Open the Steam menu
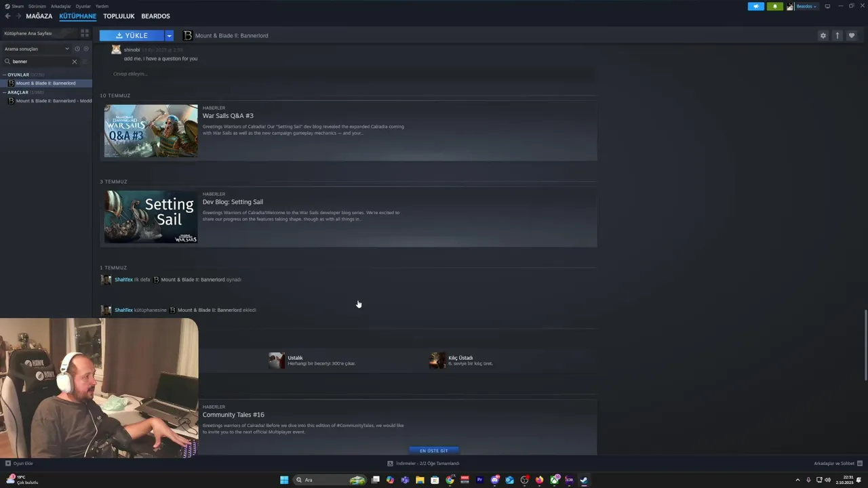The height and width of the screenshot is (488, 868). pyautogui.click(x=18, y=6)
